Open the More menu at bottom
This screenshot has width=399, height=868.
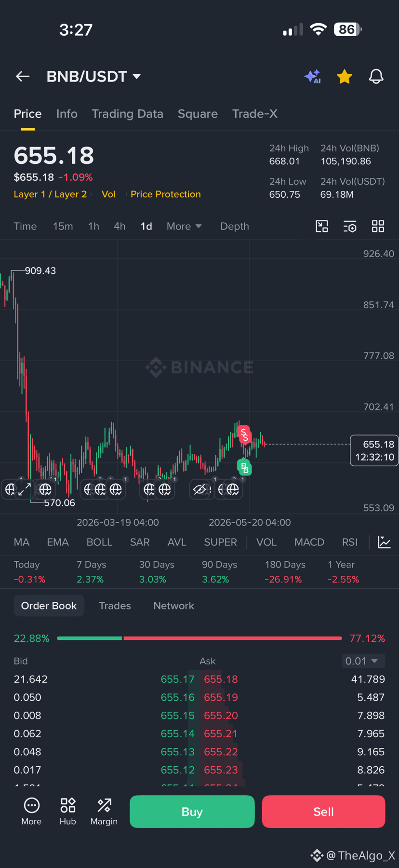point(31,811)
